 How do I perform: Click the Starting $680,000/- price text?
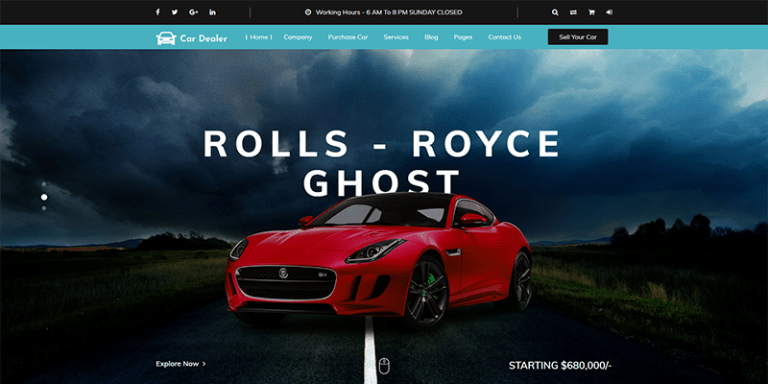[x=560, y=365]
